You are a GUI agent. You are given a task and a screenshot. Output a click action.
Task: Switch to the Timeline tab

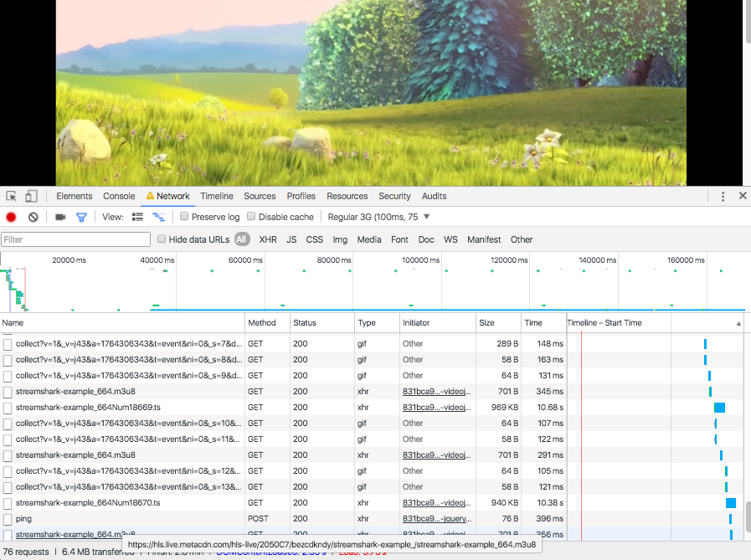pos(217,196)
